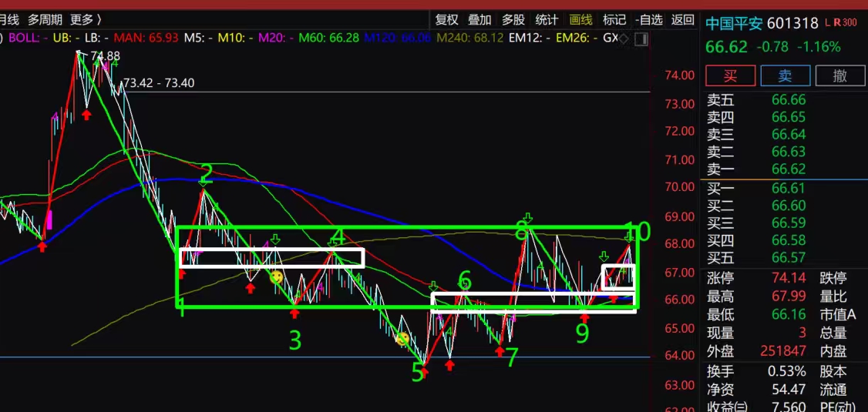Open the 复权 menu
Viewport: 868px width, 412px height.
tap(447, 20)
